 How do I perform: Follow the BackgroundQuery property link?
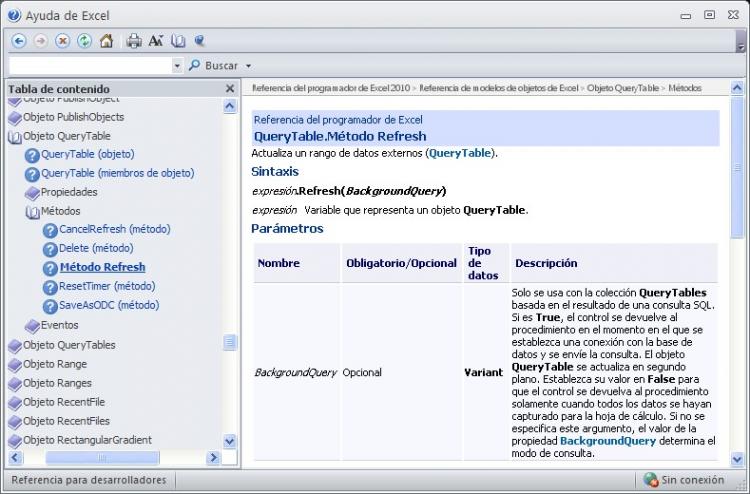608,441
